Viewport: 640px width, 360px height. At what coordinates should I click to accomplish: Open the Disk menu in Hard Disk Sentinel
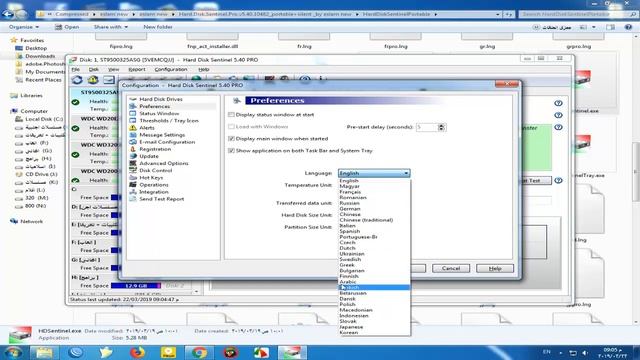[x=94, y=69]
